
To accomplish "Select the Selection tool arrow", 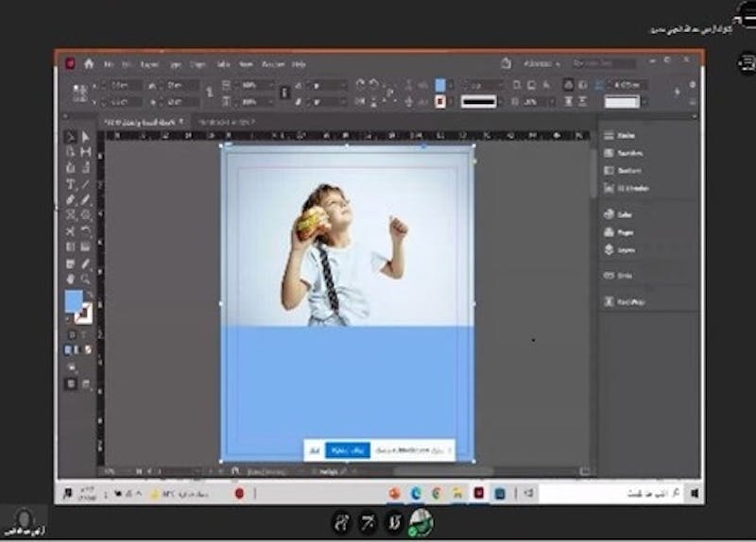I will [x=71, y=138].
